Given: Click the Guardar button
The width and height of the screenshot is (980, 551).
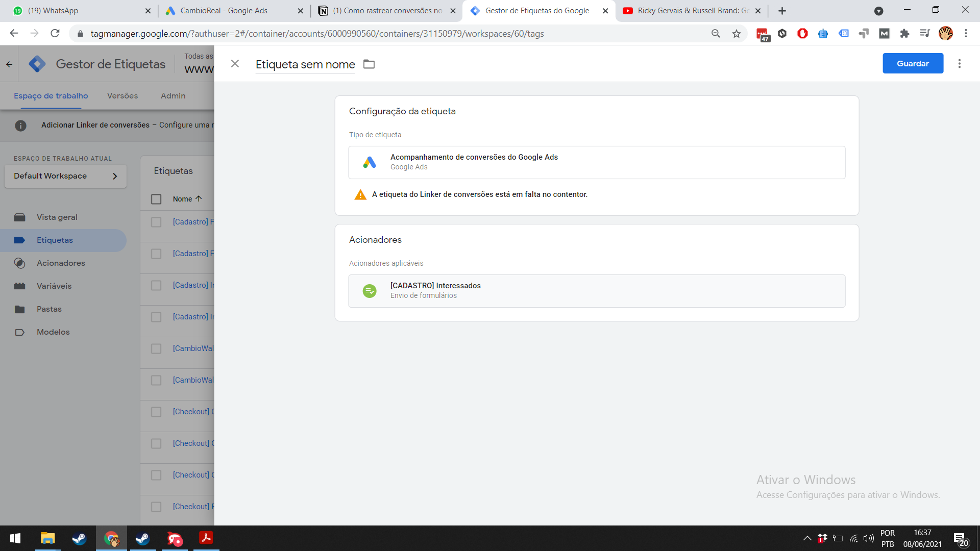Looking at the screenshot, I should 913,64.
